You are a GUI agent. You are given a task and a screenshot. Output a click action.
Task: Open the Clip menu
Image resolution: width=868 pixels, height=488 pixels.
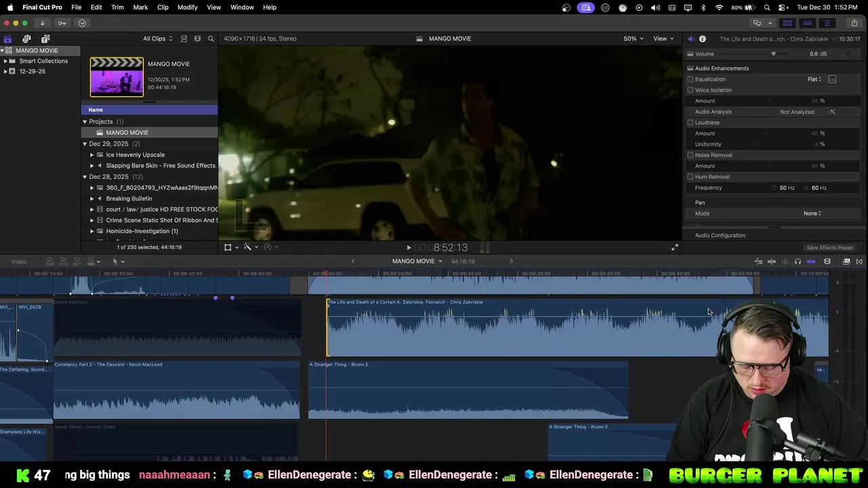click(163, 7)
